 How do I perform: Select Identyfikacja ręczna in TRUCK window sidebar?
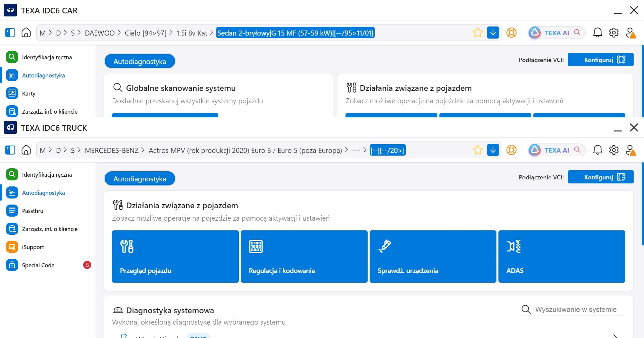[47, 175]
